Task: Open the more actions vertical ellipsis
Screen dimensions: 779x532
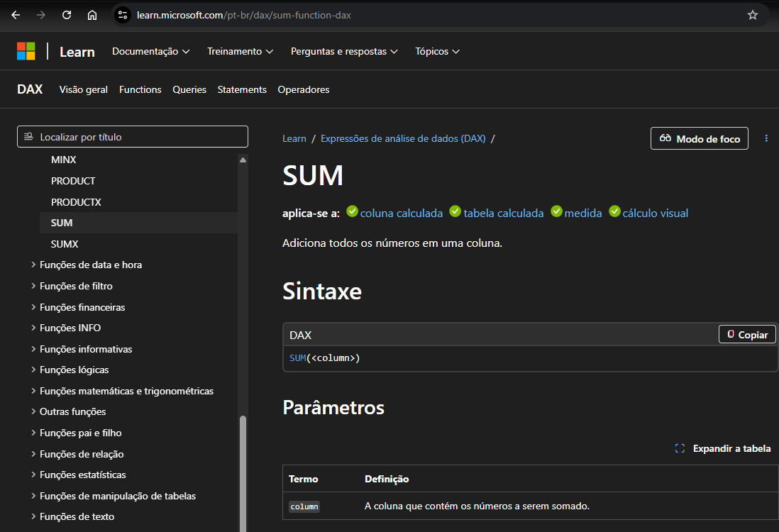Action: tap(766, 138)
